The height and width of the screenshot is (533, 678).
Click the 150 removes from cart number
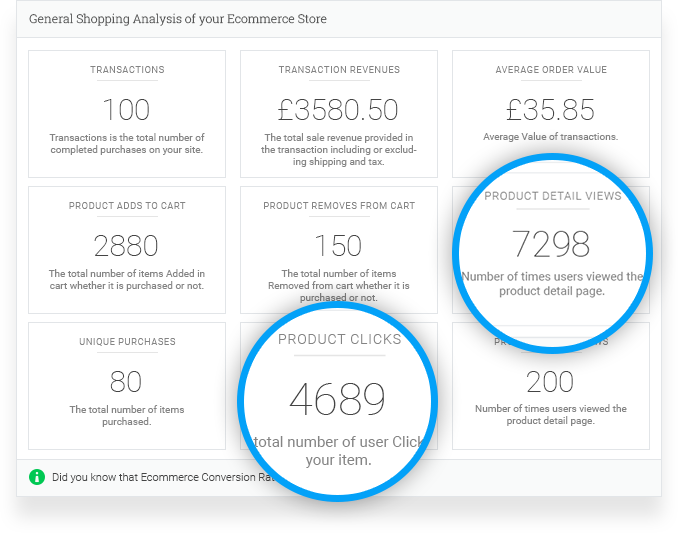pyautogui.click(x=339, y=246)
